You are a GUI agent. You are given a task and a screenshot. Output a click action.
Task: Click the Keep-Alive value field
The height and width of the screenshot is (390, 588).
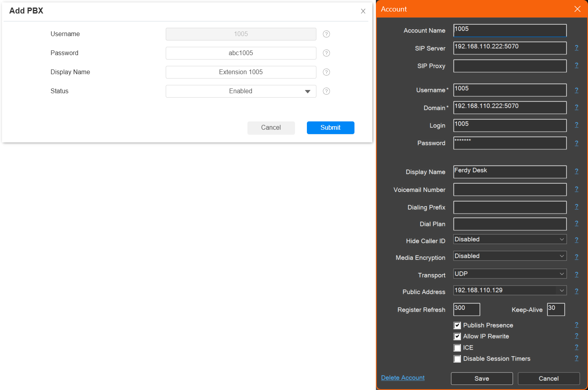point(556,309)
